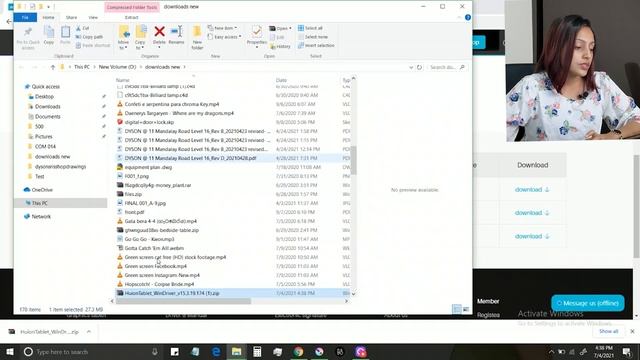
Task: Open Google Chrome from the taskbar
Action: [298, 351]
